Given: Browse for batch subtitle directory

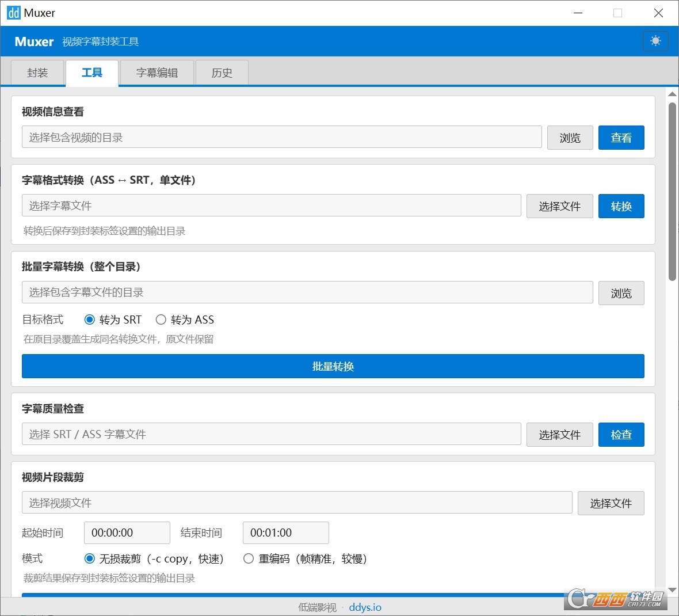Looking at the screenshot, I should (x=621, y=293).
